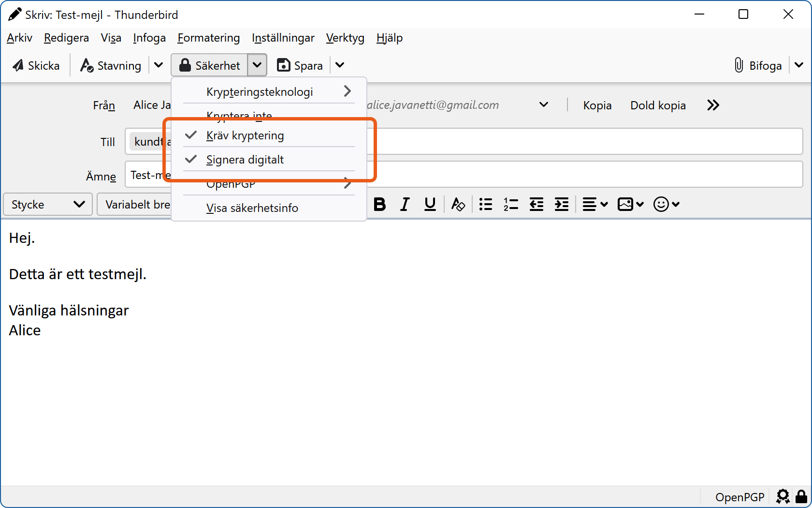Open the Formatering menu
This screenshot has height=508, width=812.
pos(208,38)
